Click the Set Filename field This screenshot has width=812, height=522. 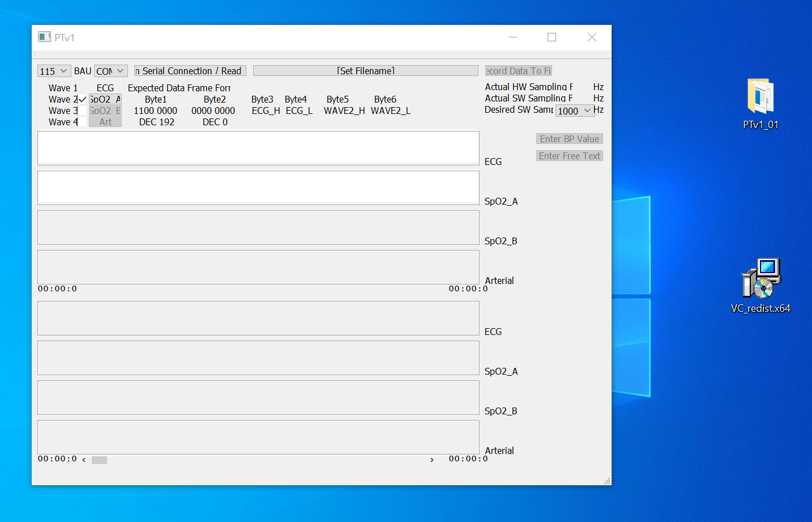365,70
